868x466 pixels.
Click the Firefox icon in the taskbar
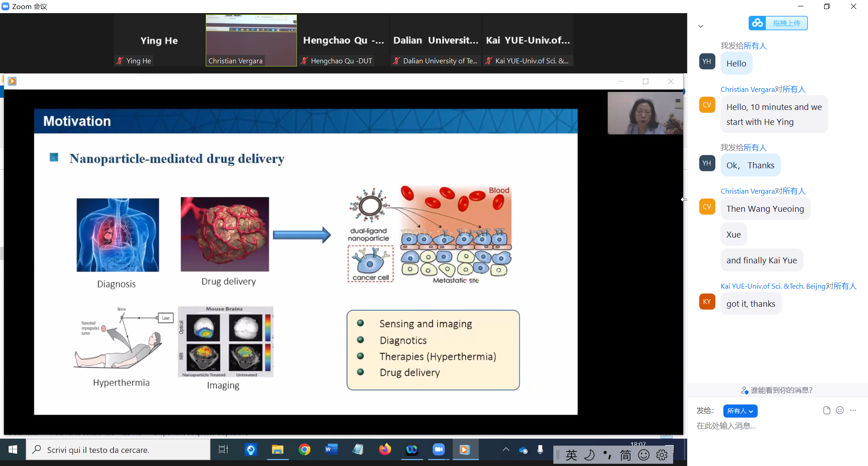pyautogui.click(x=385, y=450)
